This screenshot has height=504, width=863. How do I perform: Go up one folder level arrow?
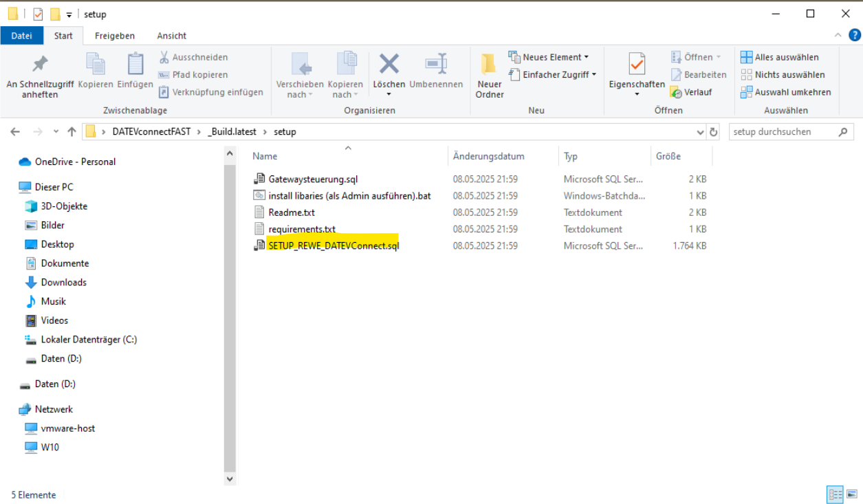point(72,132)
